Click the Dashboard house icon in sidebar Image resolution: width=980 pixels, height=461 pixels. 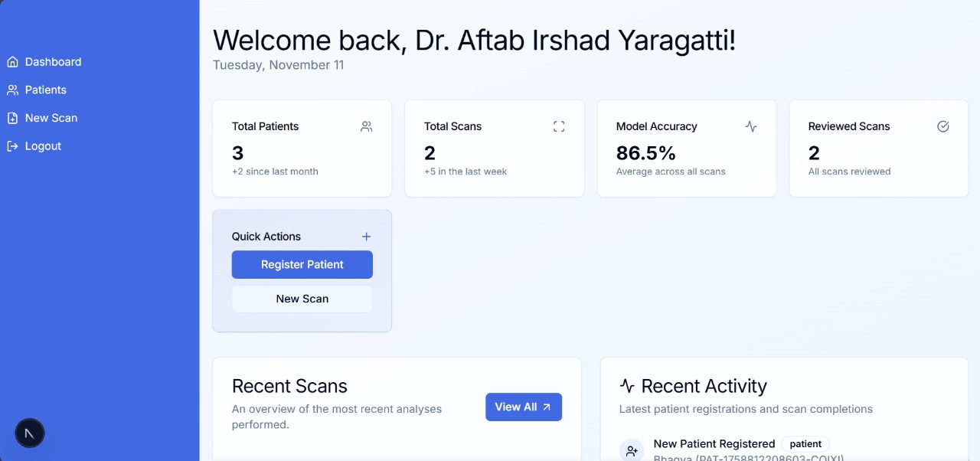click(12, 62)
